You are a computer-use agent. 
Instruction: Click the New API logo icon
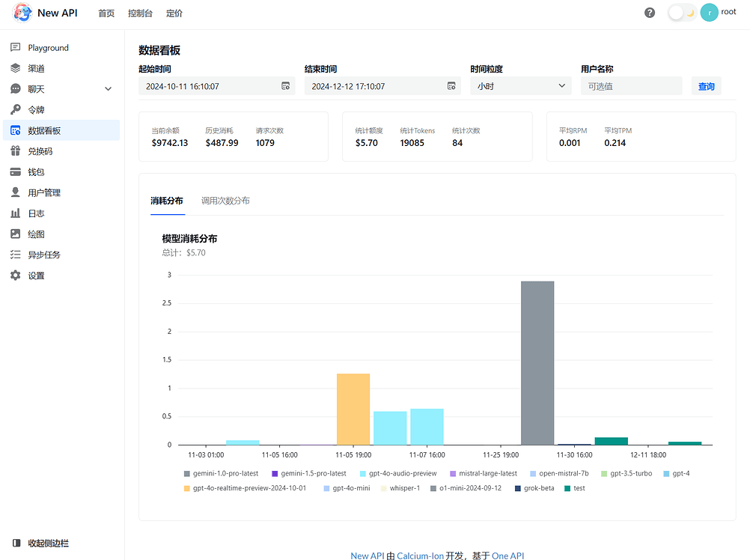[x=22, y=13]
